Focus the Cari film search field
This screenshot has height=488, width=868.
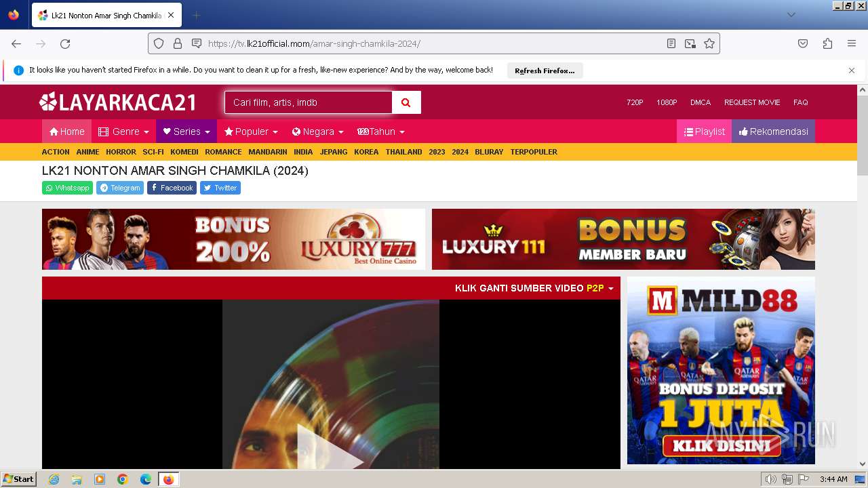click(309, 102)
